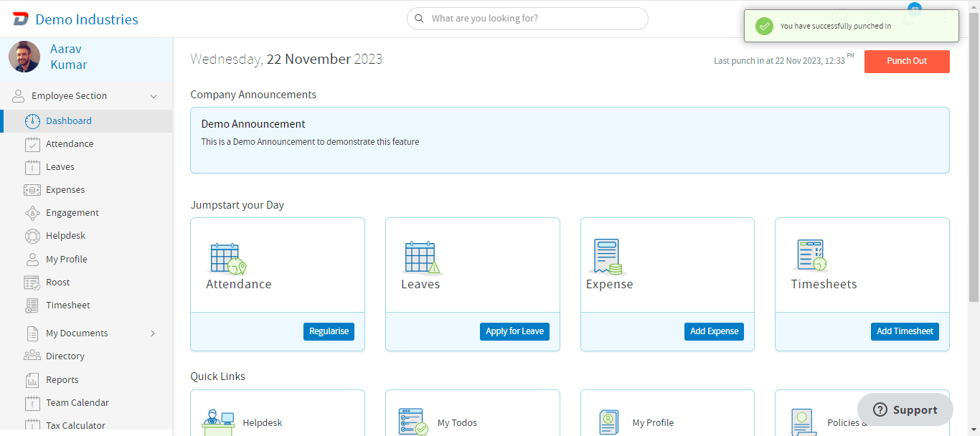Screen dimensions: 980x436
Task: Open the Timesheet sidebar icon
Action: 32,305
